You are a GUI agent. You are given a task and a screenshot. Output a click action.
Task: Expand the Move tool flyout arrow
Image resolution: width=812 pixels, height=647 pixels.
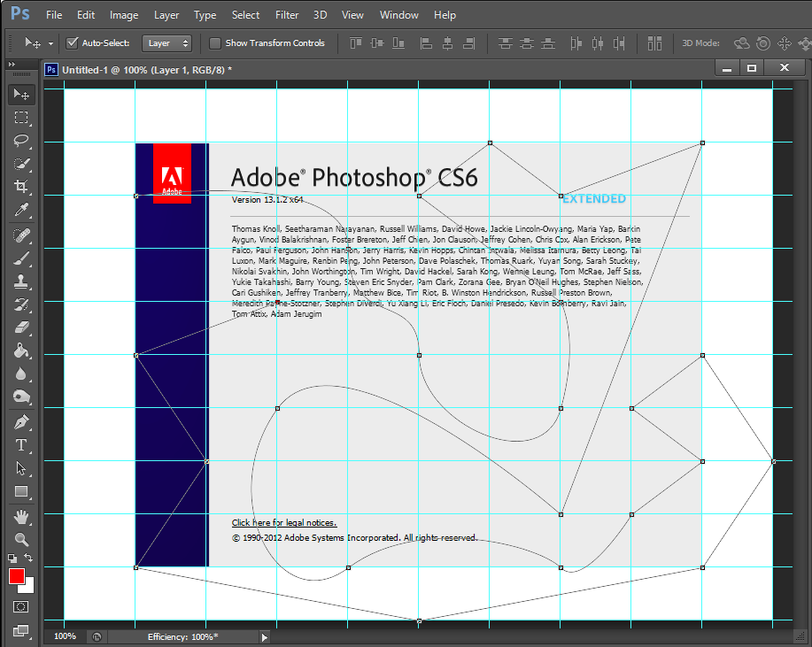pos(51,42)
